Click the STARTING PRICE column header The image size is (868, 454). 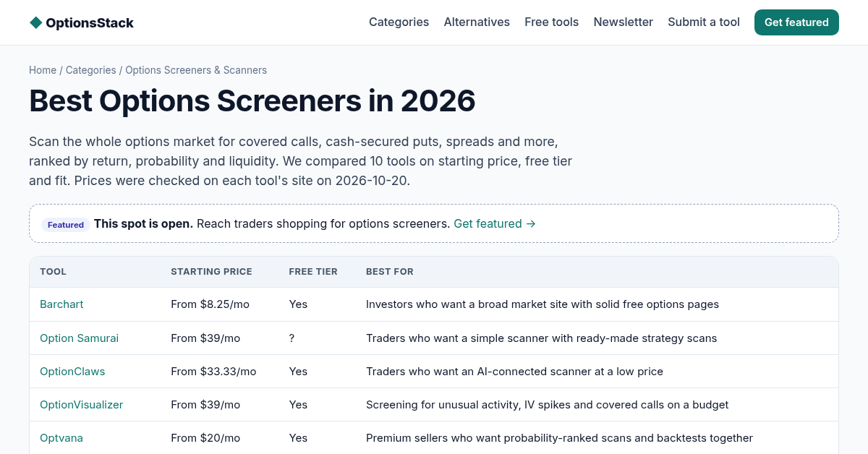pyautogui.click(x=211, y=272)
